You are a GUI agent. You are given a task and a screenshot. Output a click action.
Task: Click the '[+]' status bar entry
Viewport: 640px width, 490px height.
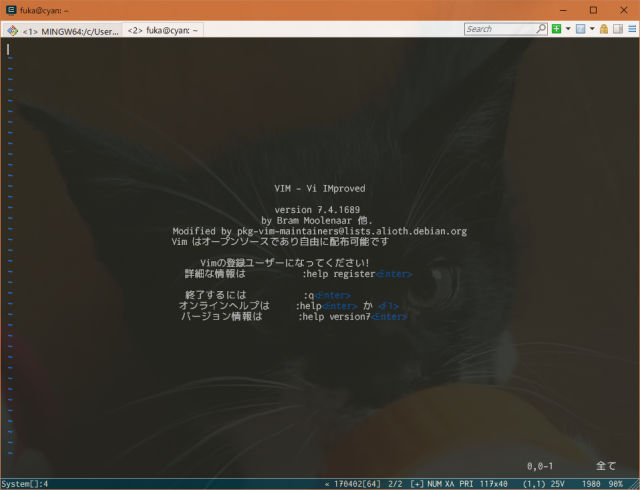pos(417,484)
